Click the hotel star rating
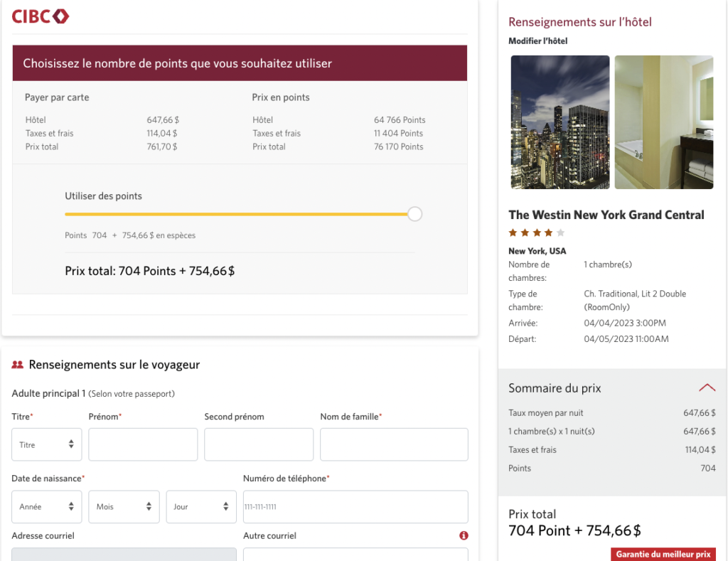This screenshot has width=728, height=561. [x=536, y=233]
